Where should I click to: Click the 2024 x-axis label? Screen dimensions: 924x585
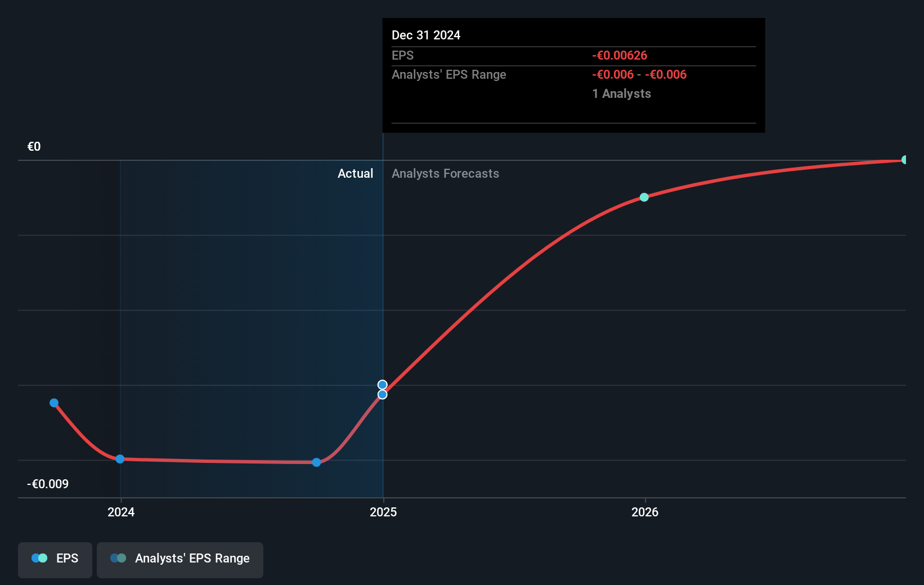[121, 512]
